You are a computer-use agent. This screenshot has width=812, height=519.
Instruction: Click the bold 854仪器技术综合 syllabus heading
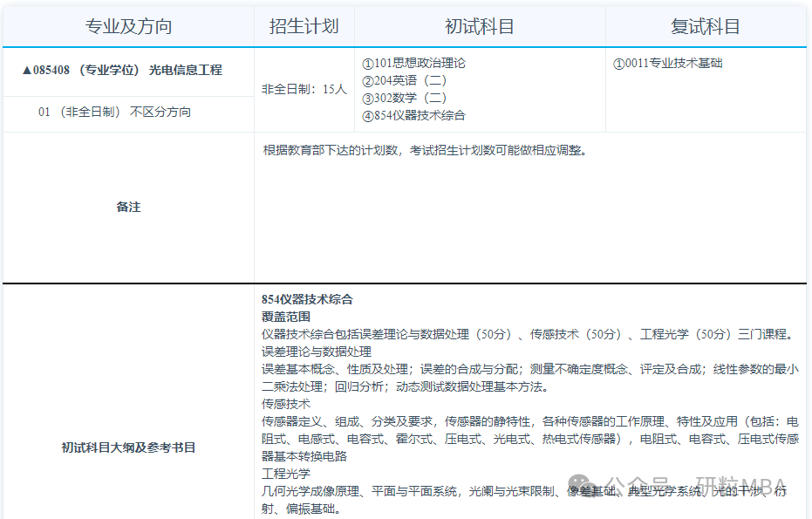coord(307,299)
